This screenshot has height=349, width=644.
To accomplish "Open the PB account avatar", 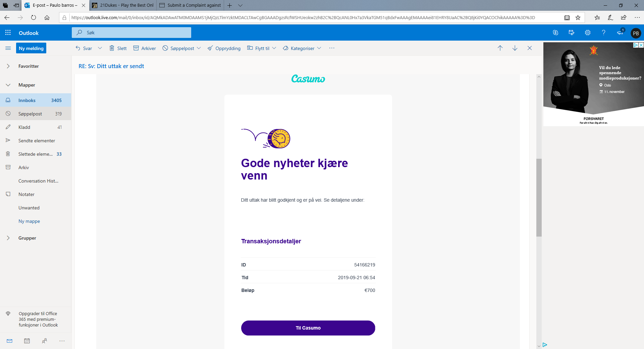I will point(636,33).
